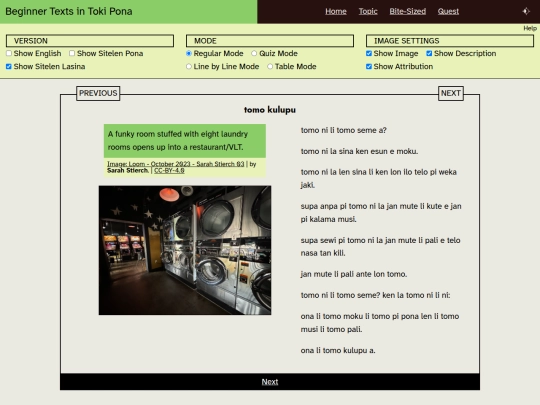Click the line starting 'supa anpa pi tomo ni'
This screenshot has width=540, height=405.
[381, 212]
